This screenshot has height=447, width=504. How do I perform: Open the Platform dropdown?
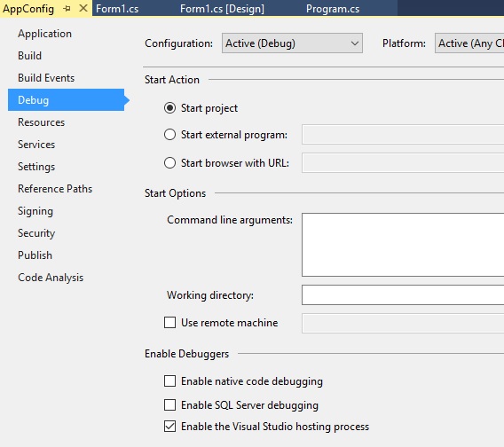tap(469, 43)
